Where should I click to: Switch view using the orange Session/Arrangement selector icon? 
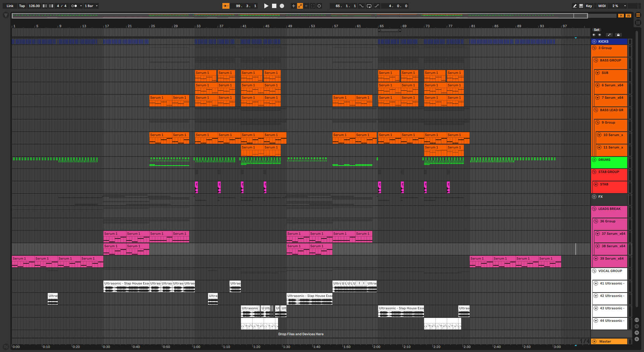[x=638, y=15]
